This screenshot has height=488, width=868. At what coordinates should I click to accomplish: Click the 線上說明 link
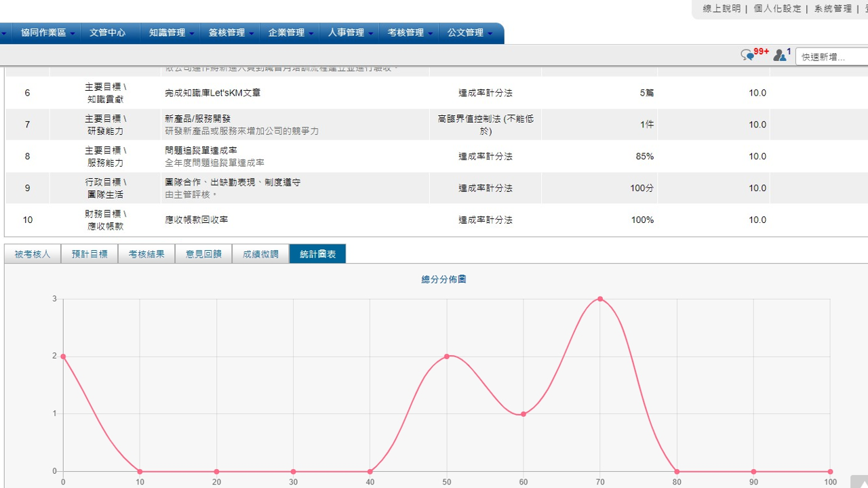(x=722, y=9)
